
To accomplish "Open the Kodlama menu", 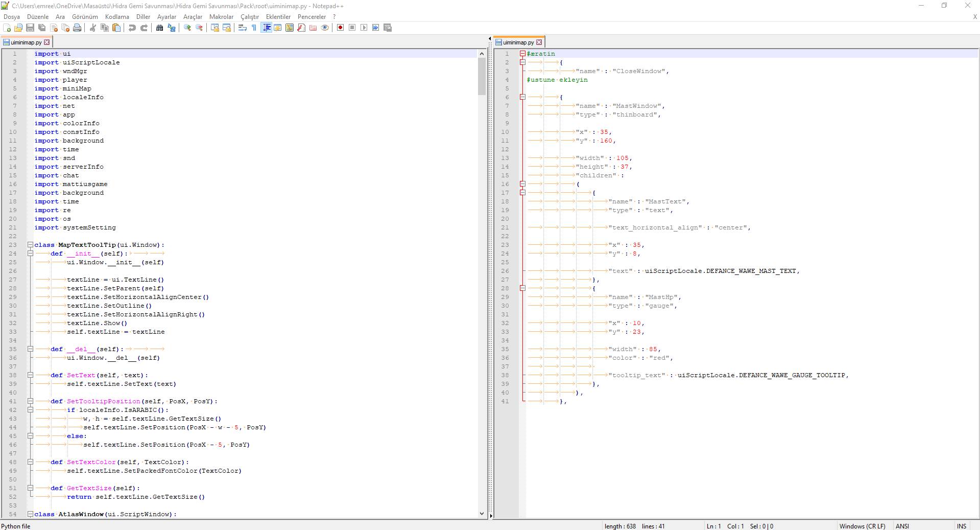I will (117, 17).
